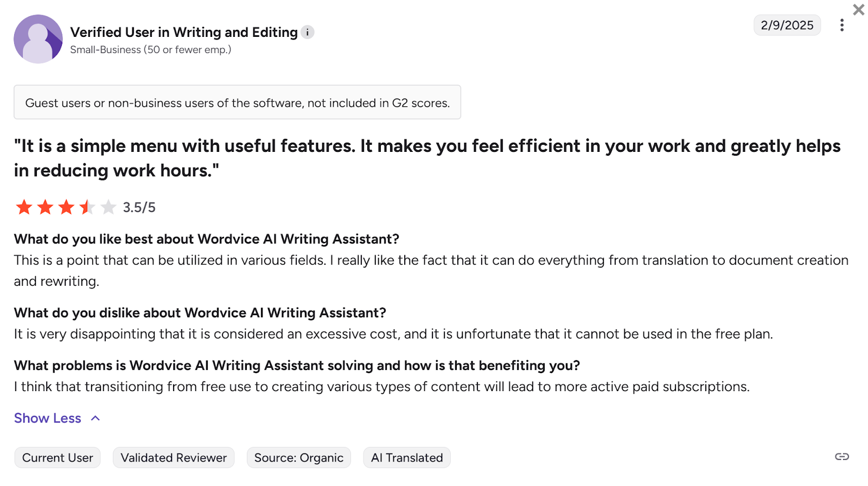Click the copy review link icon

click(x=843, y=457)
